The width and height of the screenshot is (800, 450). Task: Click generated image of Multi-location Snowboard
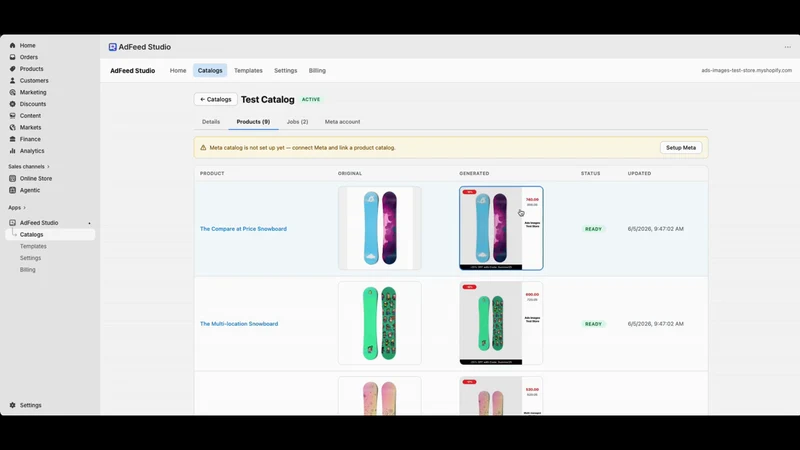tap(501, 323)
